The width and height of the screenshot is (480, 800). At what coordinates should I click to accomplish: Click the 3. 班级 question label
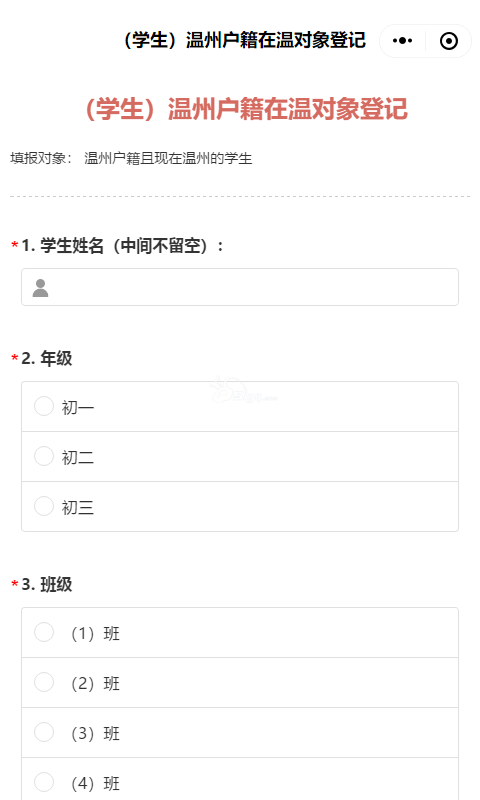47,585
